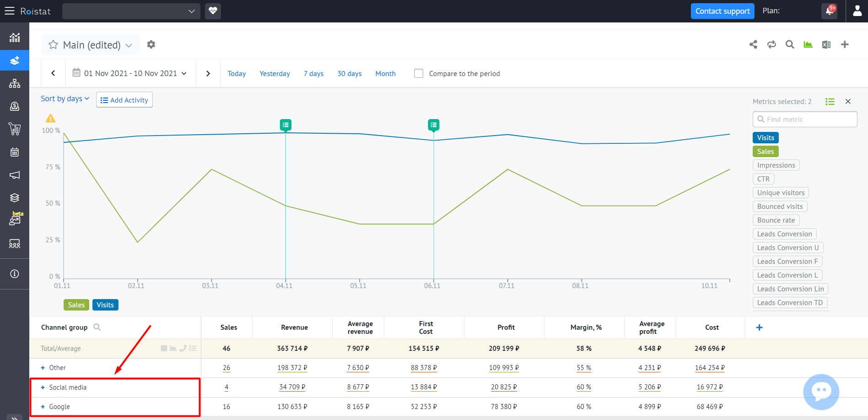Toggle Sales metric in metrics list
868x420 pixels.
[766, 152]
